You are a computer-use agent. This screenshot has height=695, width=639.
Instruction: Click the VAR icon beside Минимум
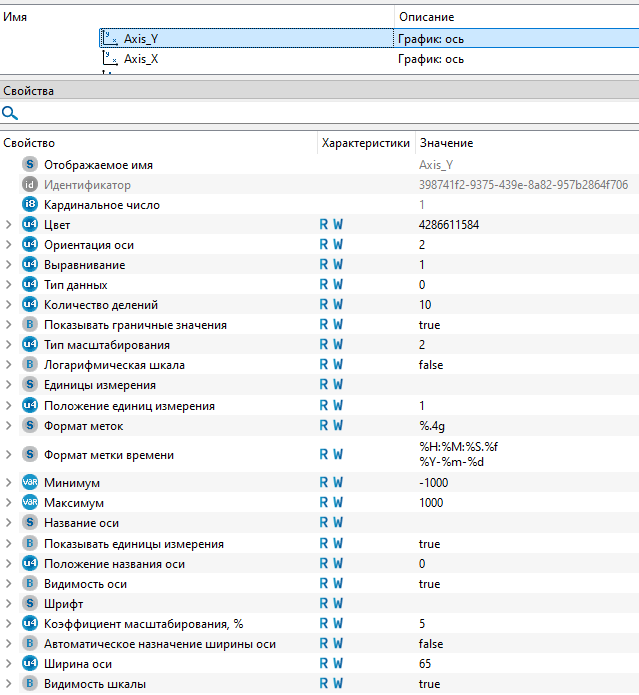(30, 483)
